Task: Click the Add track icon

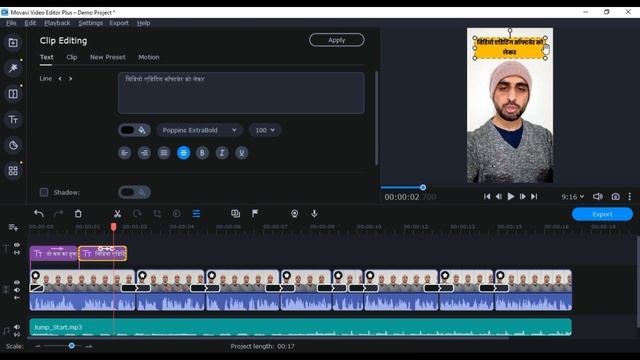Action: point(13,227)
